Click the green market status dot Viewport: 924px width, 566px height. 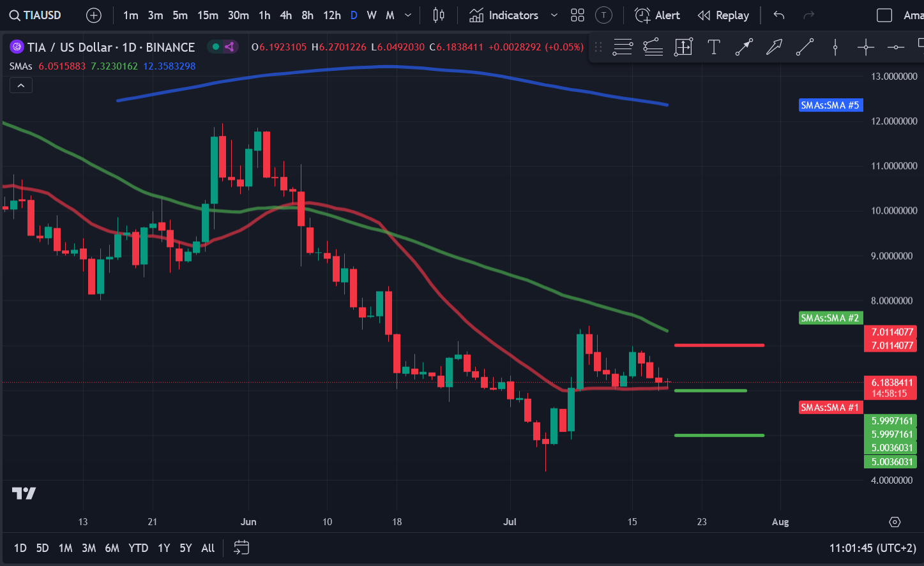tap(216, 47)
